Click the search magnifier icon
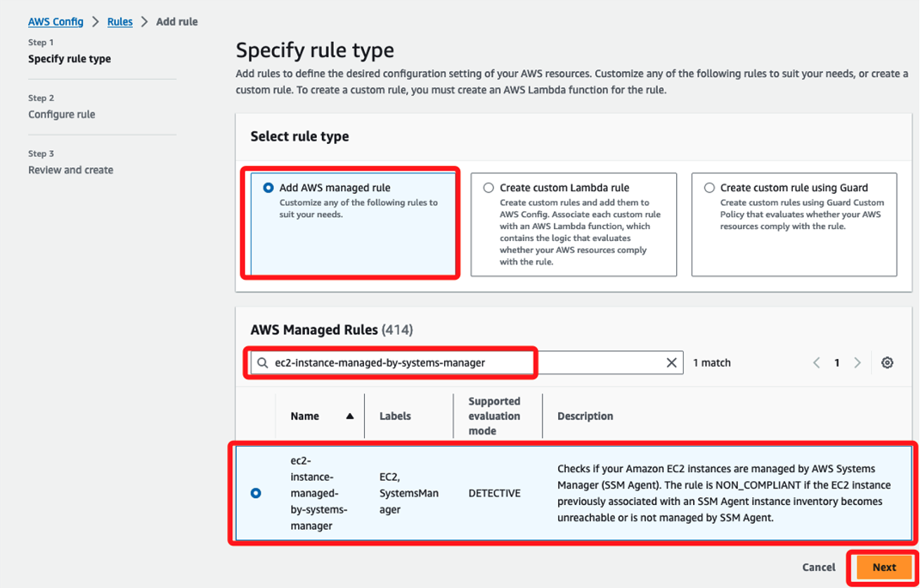Image resolution: width=920 pixels, height=588 pixels. coord(262,362)
